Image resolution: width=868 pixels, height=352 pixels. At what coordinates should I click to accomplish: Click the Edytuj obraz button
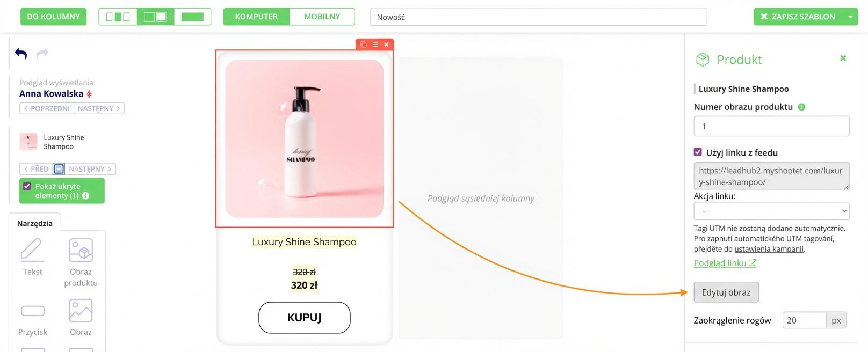coord(726,292)
